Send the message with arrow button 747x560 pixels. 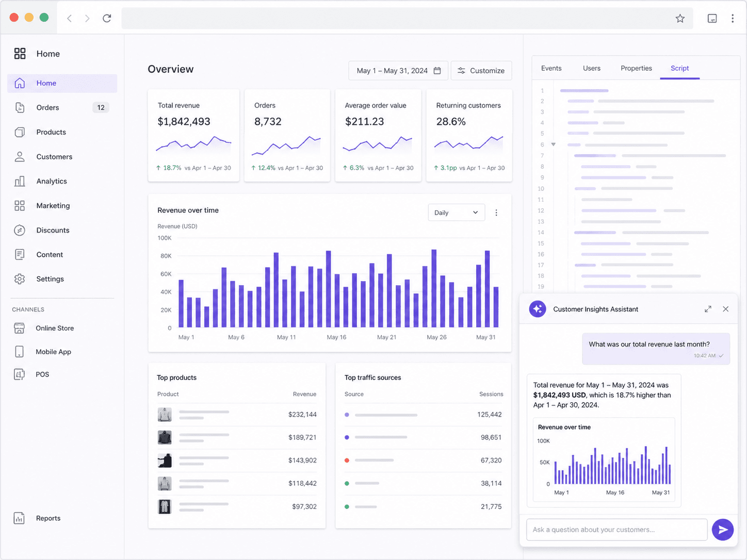[723, 530]
